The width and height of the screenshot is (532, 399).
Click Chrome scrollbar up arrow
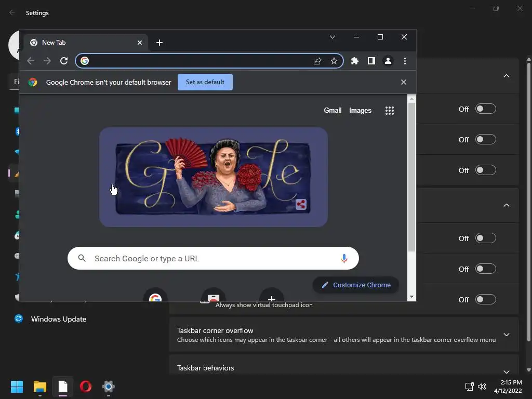[411, 99]
